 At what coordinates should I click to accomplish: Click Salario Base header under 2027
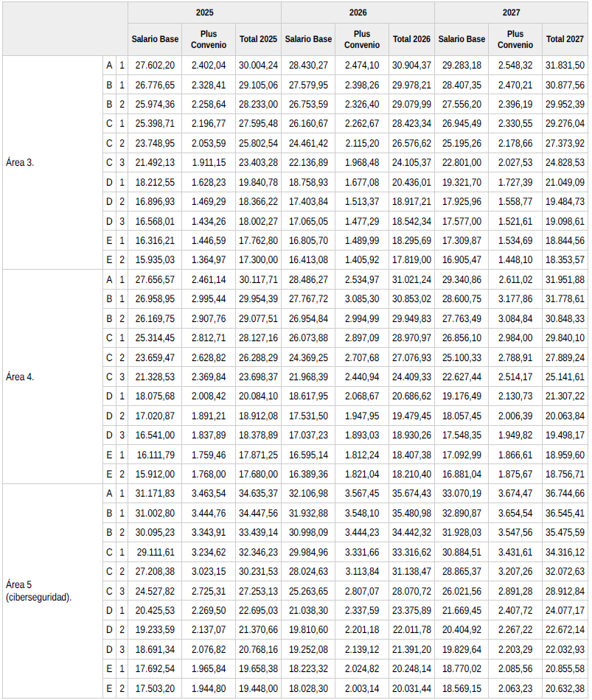tap(462, 39)
